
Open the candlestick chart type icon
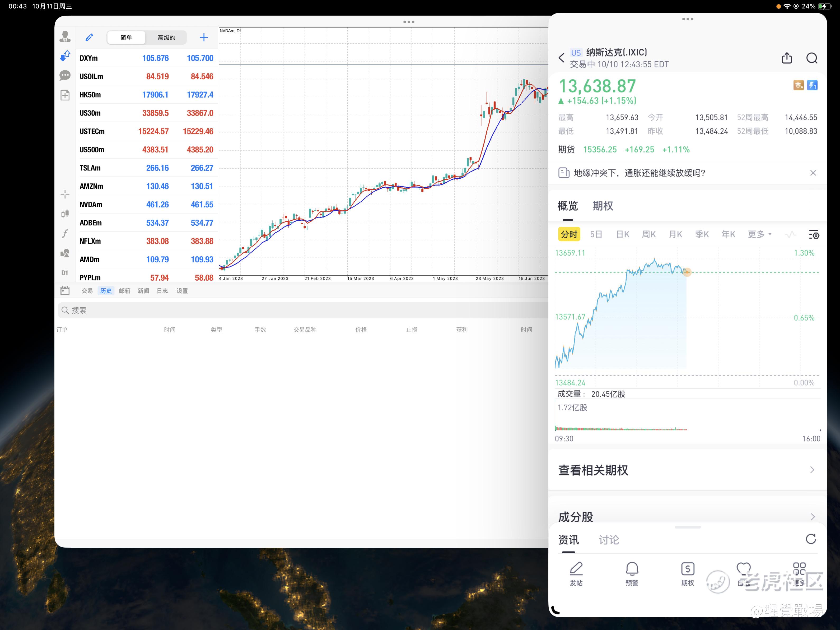click(x=65, y=214)
